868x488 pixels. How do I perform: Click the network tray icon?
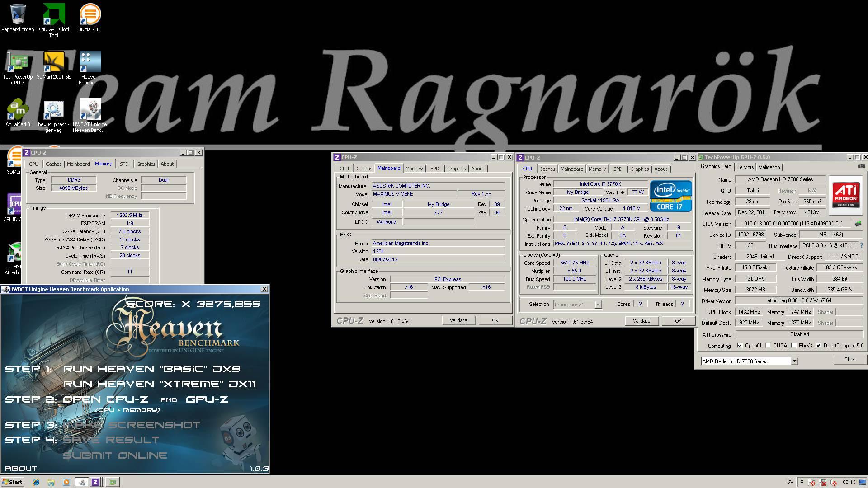point(822,482)
